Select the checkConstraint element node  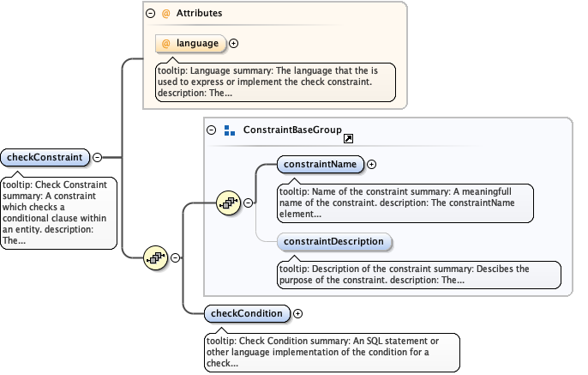45,157
